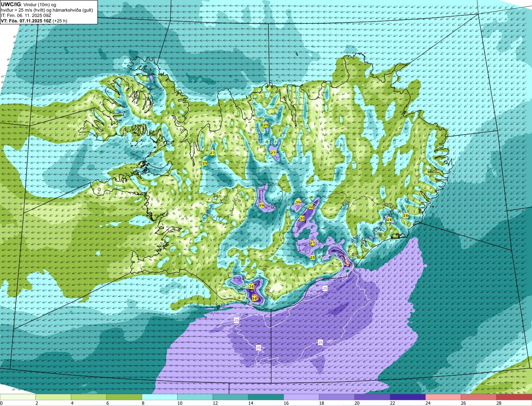Viewport: 532px width, 406px height.
Task: Click the 2–4 m/s light green legend swatch
Action: (x=53, y=397)
